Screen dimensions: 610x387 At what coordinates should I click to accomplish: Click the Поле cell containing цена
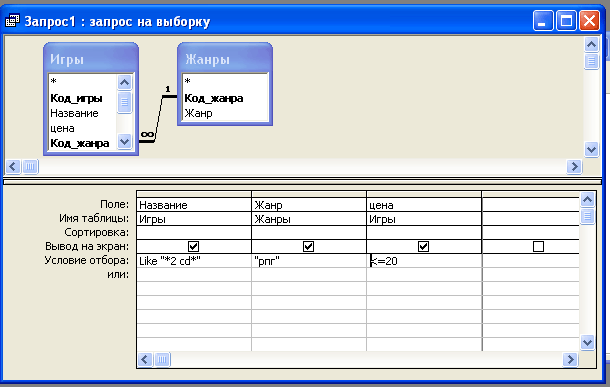[x=424, y=205]
